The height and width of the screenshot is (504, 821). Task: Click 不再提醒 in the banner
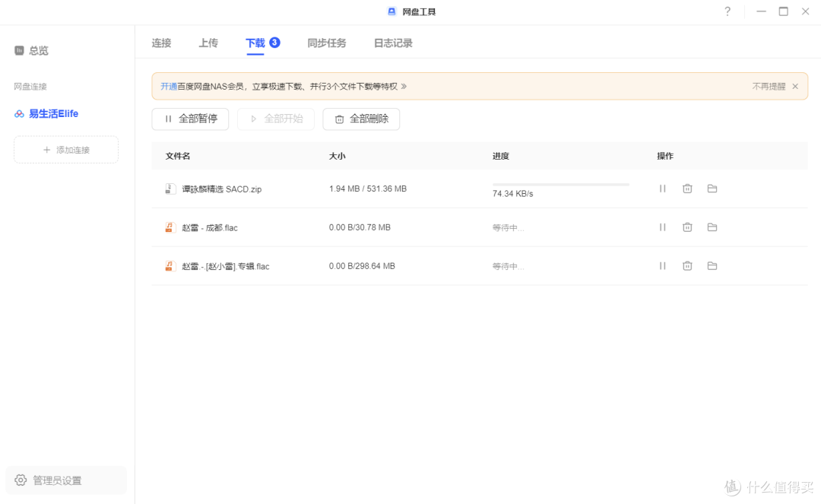click(769, 87)
